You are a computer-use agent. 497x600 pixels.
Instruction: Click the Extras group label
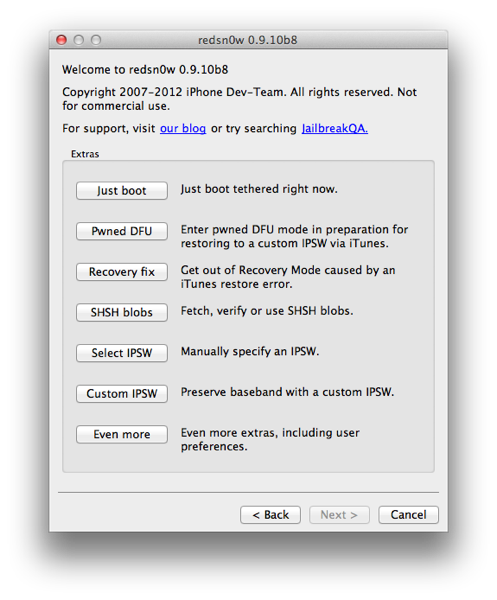click(x=85, y=154)
